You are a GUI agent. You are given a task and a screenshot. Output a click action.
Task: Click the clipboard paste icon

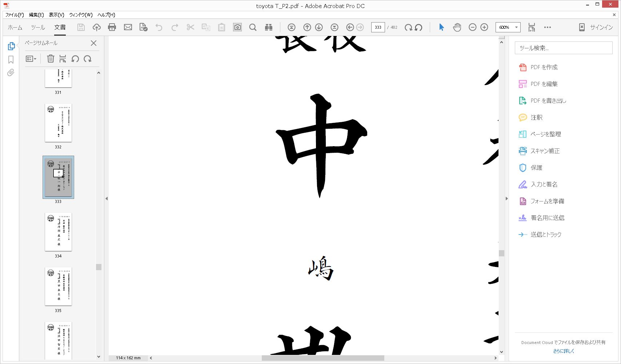pos(221,27)
